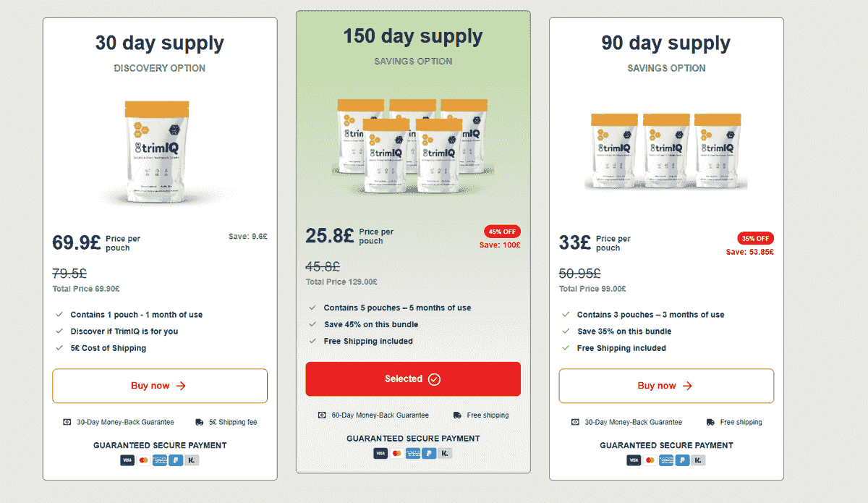The width and height of the screenshot is (868, 503).
Task: Click the five-pouch bundle image
Action: [413, 143]
